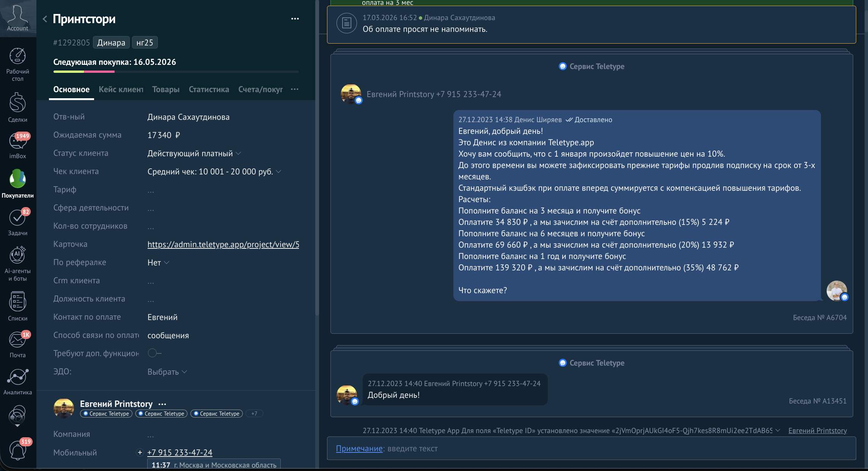The height and width of the screenshot is (471, 868).
Task: Open ЭДО Выбрать dropdown
Action: pos(167,372)
